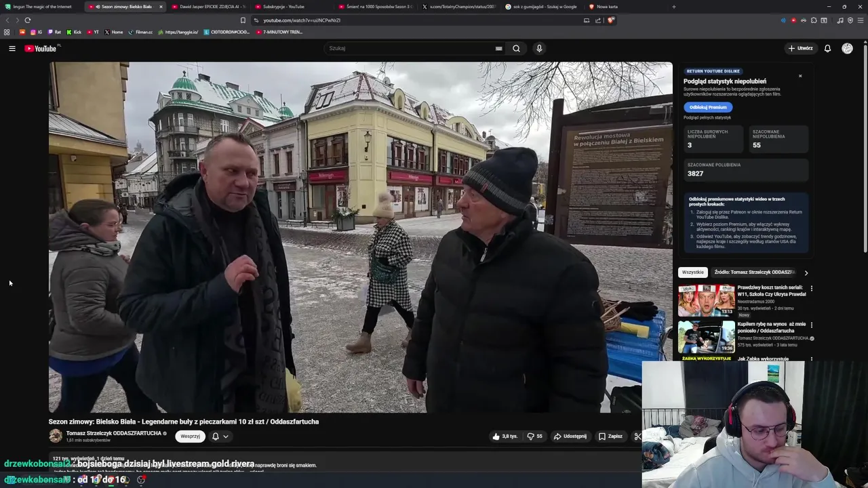The width and height of the screenshot is (868, 488).
Task: Open the music note toolbar icon
Action: click(840, 20)
